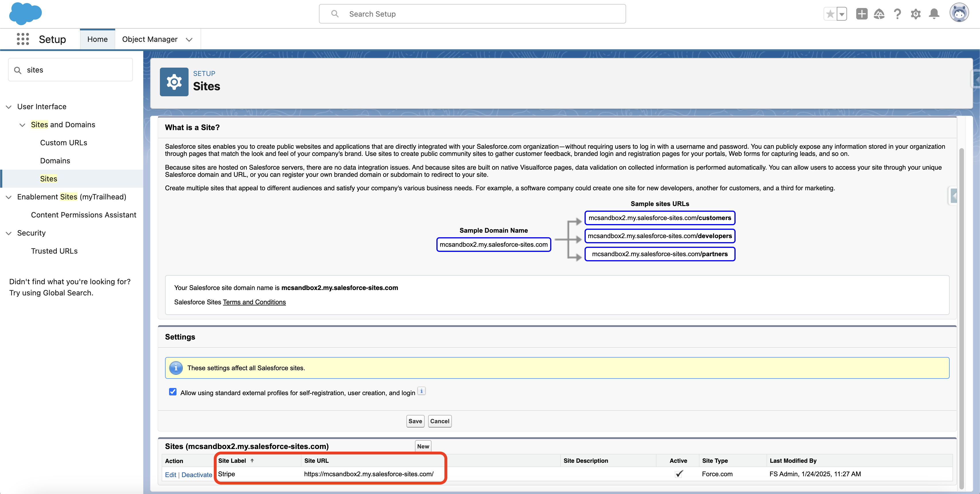Image resolution: width=980 pixels, height=494 pixels.
Task: Open Custom URLs in the setup tree
Action: pyautogui.click(x=64, y=143)
